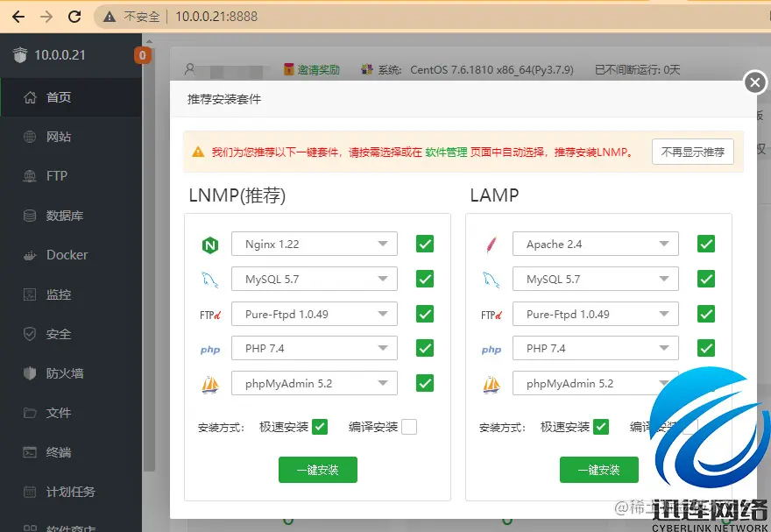Open the LNMP Nginx 1.22 version dropdown

(x=315, y=244)
